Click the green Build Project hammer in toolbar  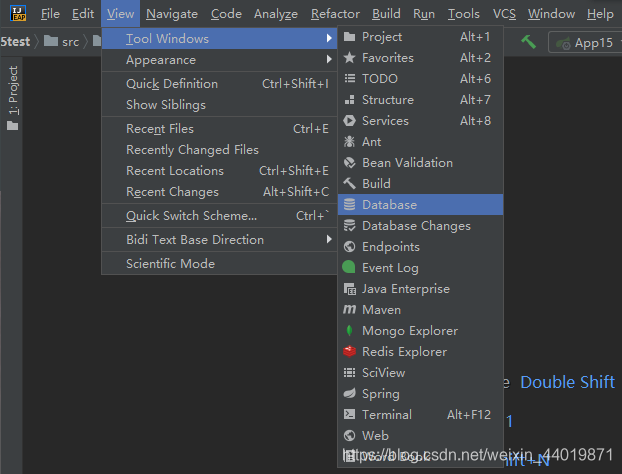[x=528, y=42]
